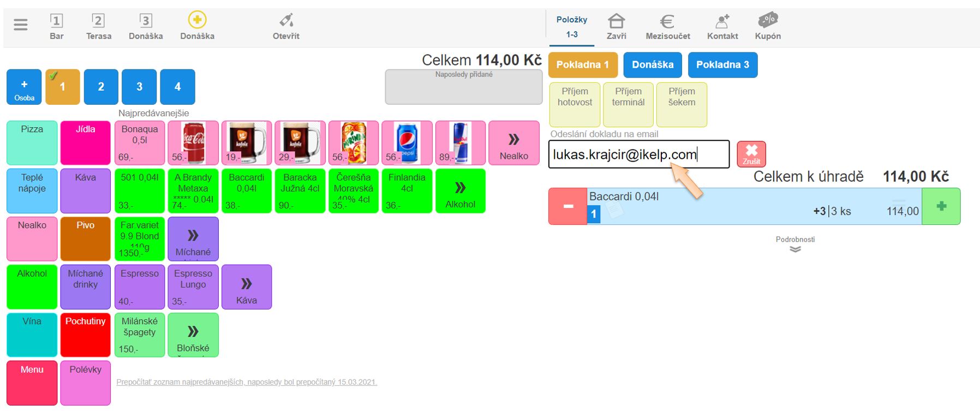Screen dimensions: 980x411
Task: Show more Alkohol products
Action: pos(460,191)
